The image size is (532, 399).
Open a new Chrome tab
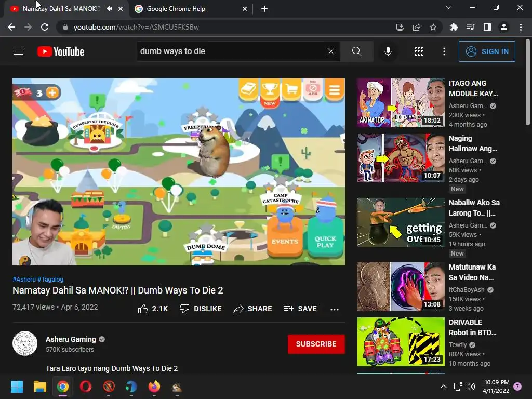(x=264, y=9)
